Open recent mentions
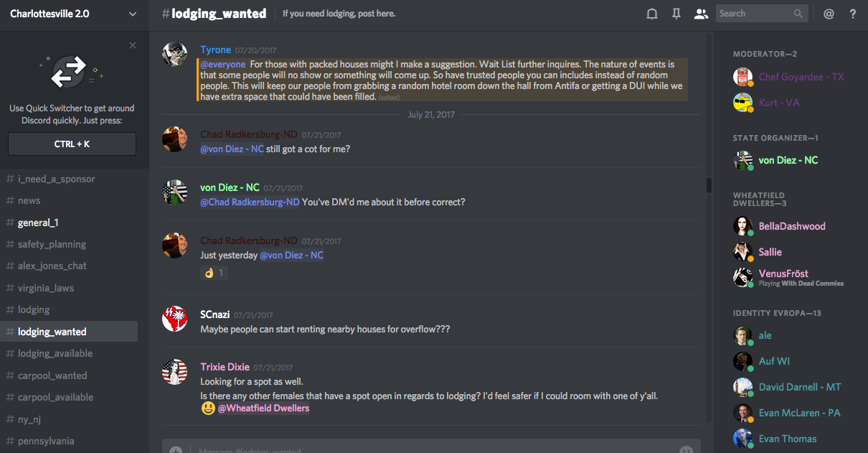 pyautogui.click(x=829, y=14)
